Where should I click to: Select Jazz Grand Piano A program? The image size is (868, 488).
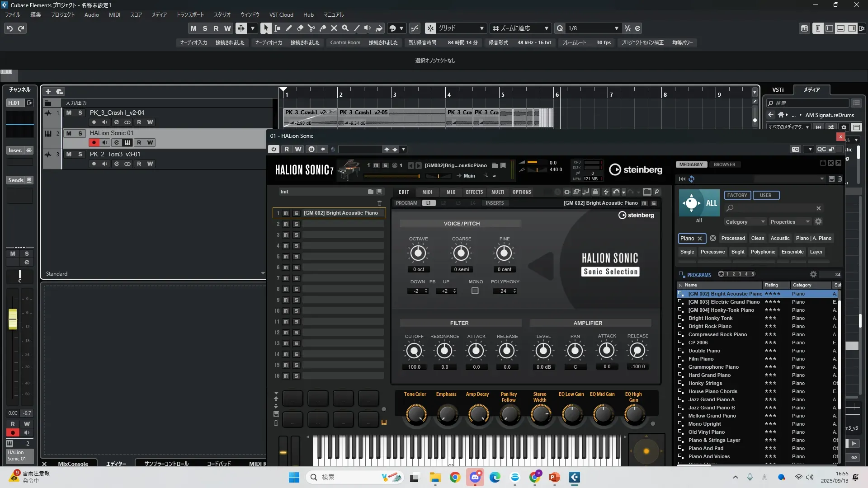pos(711,399)
